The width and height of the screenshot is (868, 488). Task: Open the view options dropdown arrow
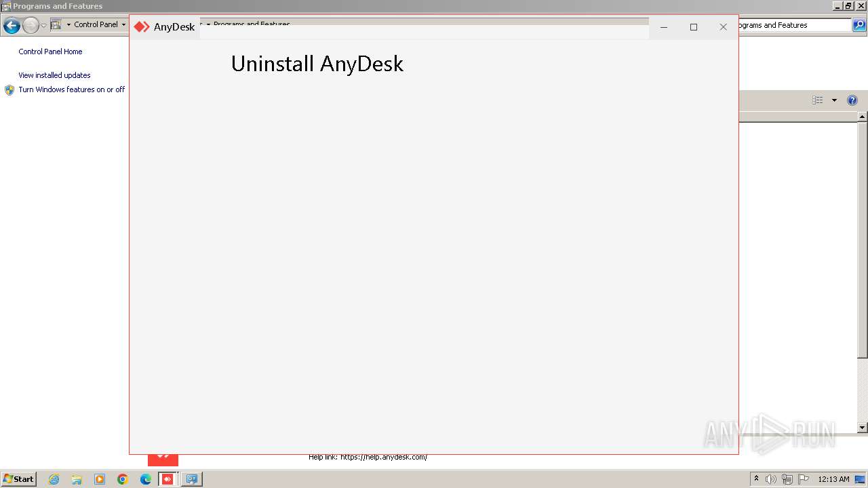coord(834,100)
